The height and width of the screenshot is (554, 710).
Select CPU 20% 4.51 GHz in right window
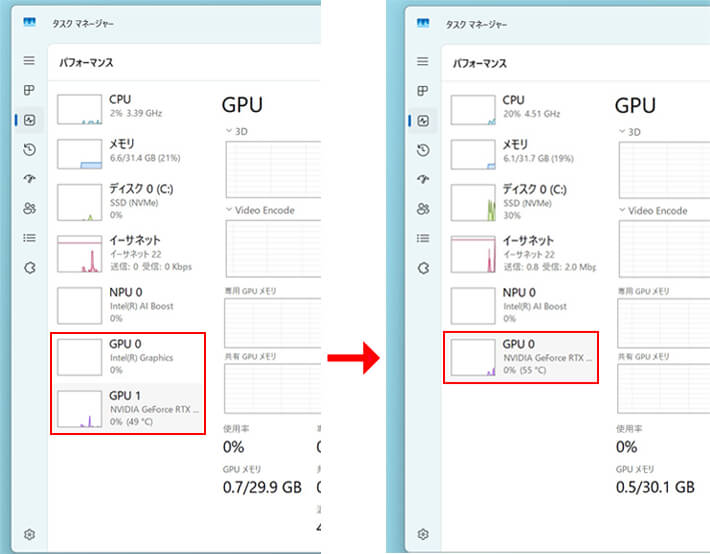(522, 110)
